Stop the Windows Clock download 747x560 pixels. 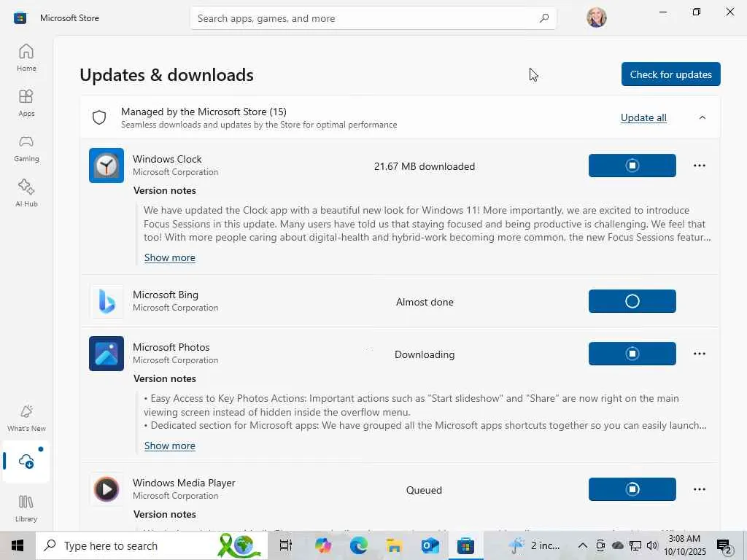[x=632, y=166]
